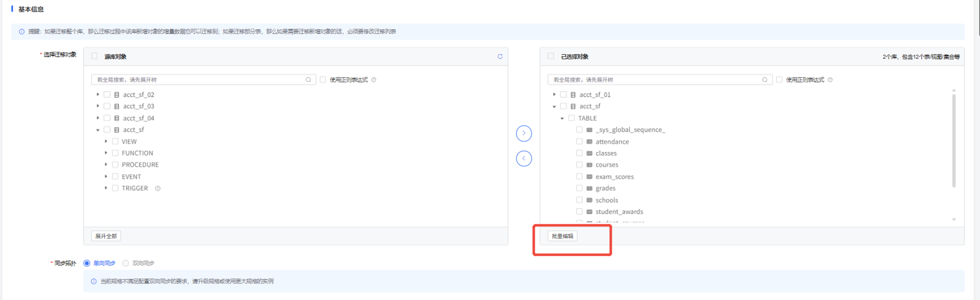Select 单向同步 radio button
The height and width of the screenshot is (300, 980).
tap(87, 263)
